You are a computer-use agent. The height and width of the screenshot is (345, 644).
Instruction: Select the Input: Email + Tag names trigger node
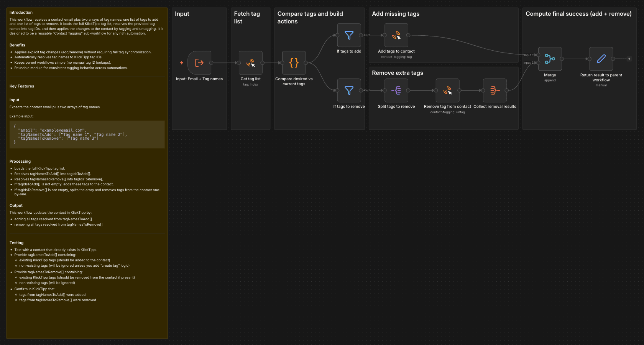click(199, 63)
